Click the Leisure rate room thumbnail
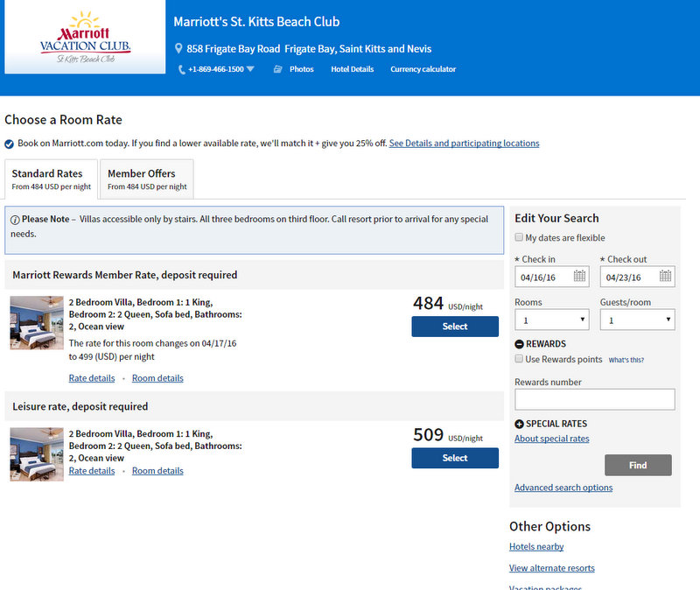 37,454
